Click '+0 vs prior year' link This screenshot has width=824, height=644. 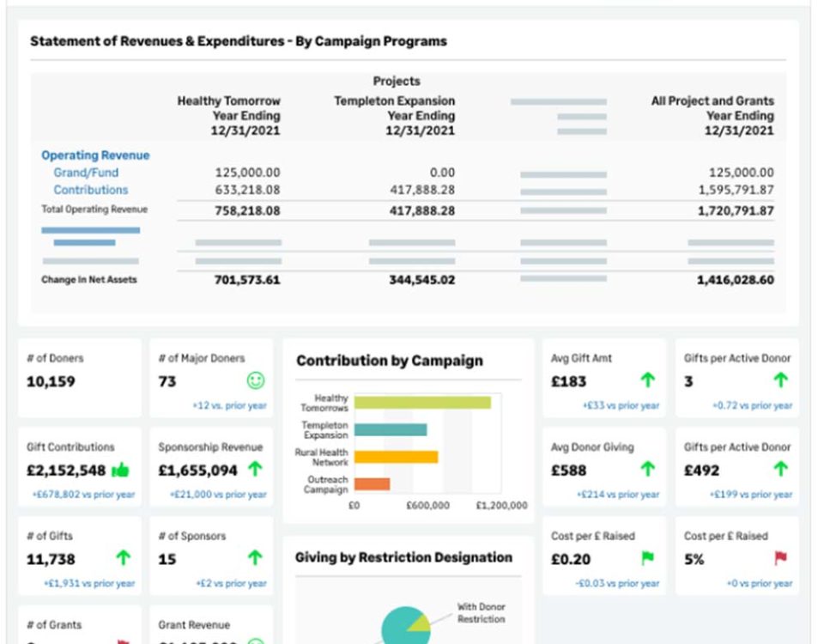coord(760,583)
